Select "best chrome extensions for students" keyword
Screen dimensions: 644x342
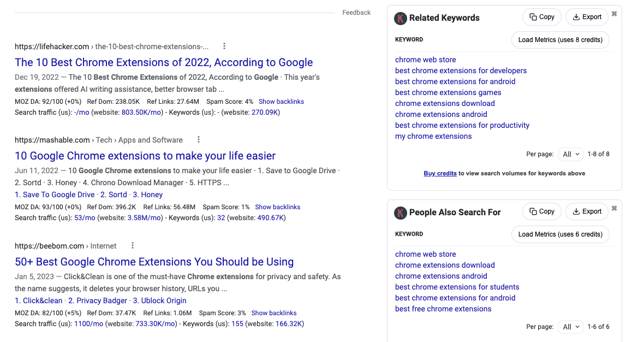[x=457, y=287]
